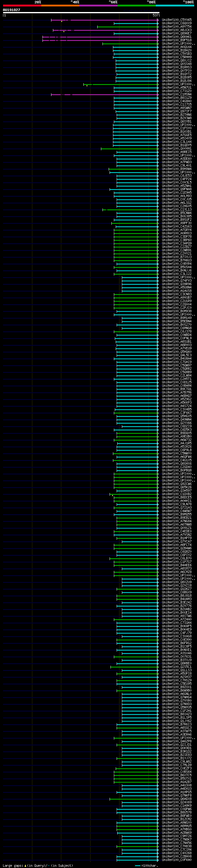
Task: Open hit UniRef100_A8JCK3
Action: tap(176, 30)
